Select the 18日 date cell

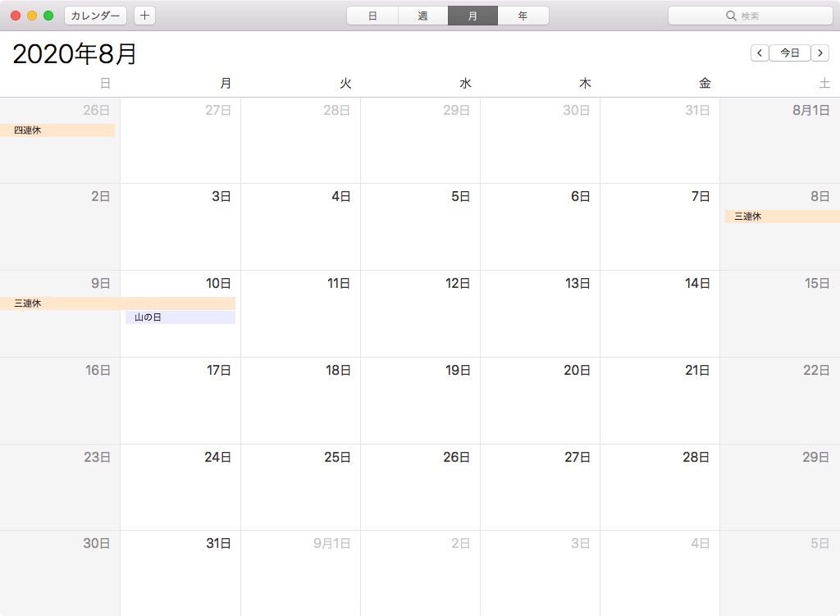click(300, 400)
